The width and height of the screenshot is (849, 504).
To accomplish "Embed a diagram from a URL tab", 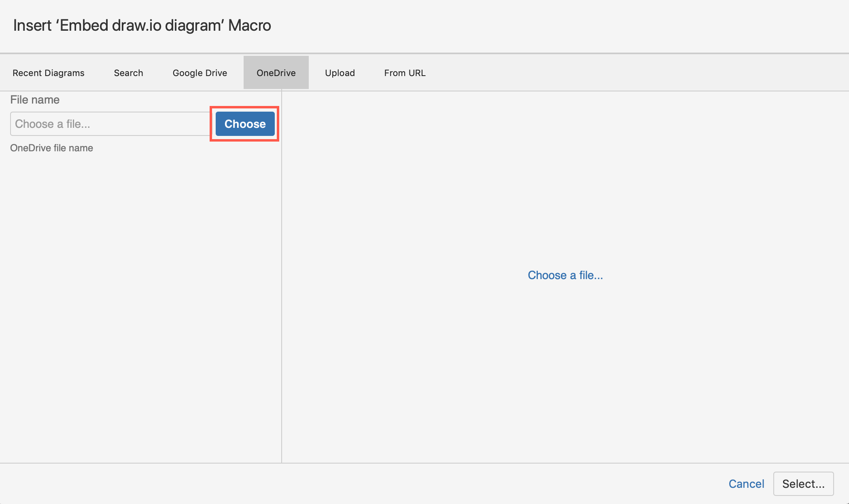I will pyautogui.click(x=404, y=73).
